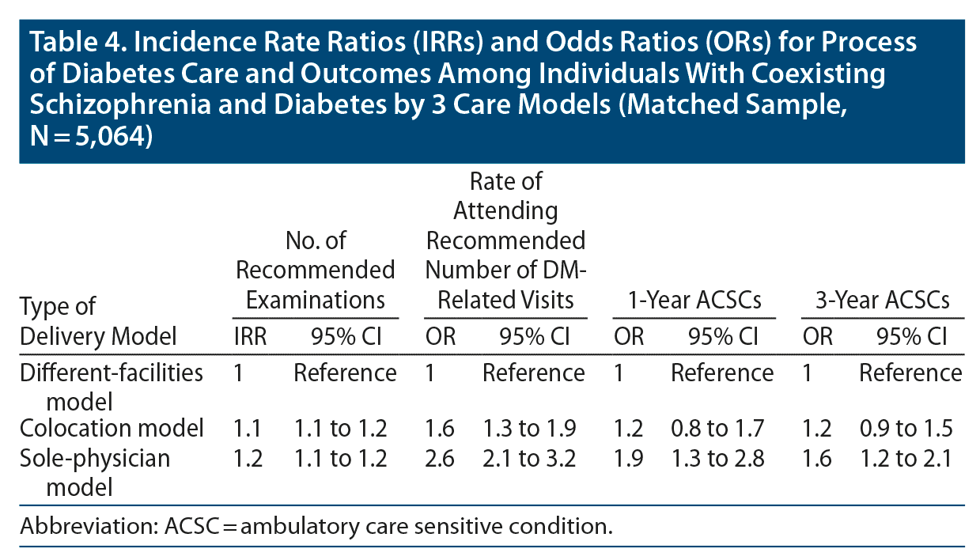Click the 'IRR' subheader
Screen dimensions: 980x560
coord(251,338)
